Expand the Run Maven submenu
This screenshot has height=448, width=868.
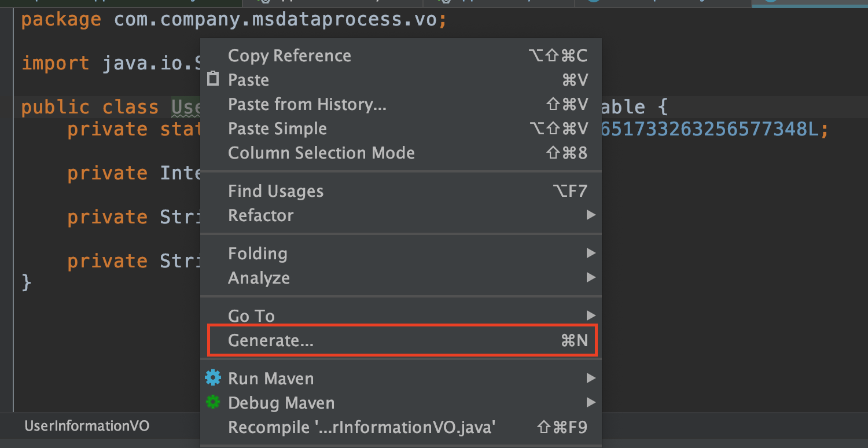[591, 378]
